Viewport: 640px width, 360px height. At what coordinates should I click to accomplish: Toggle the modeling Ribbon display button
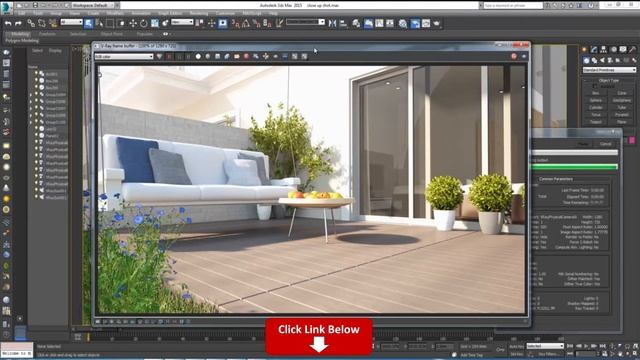tap(368, 23)
